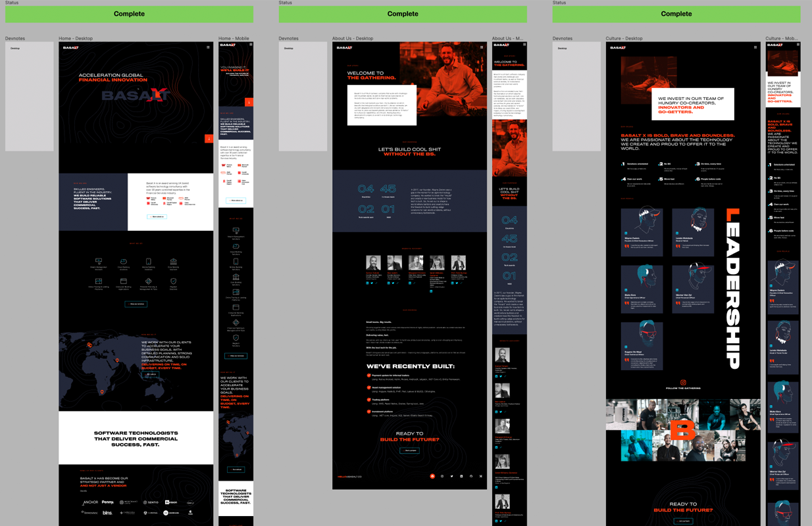Click the LinkedIn icon on a Leadership portrait card
Screen dimensions: 812x526
pyautogui.click(x=626, y=233)
